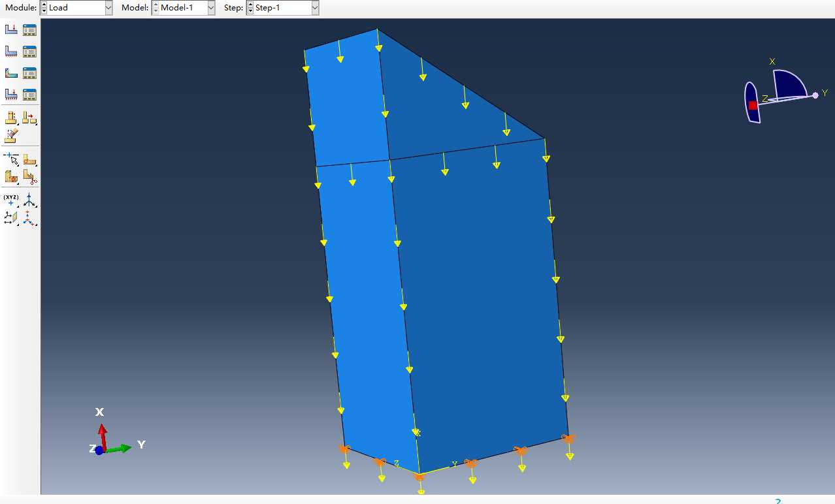Image resolution: width=835 pixels, height=504 pixels.
Task: Open the Predefined Field Manager
Action: (29, 72)
